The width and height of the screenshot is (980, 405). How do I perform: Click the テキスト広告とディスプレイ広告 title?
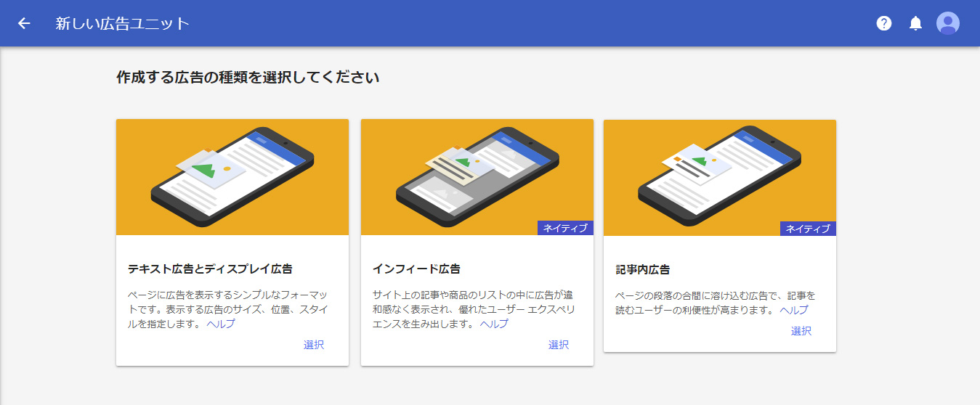click(210, 269)
